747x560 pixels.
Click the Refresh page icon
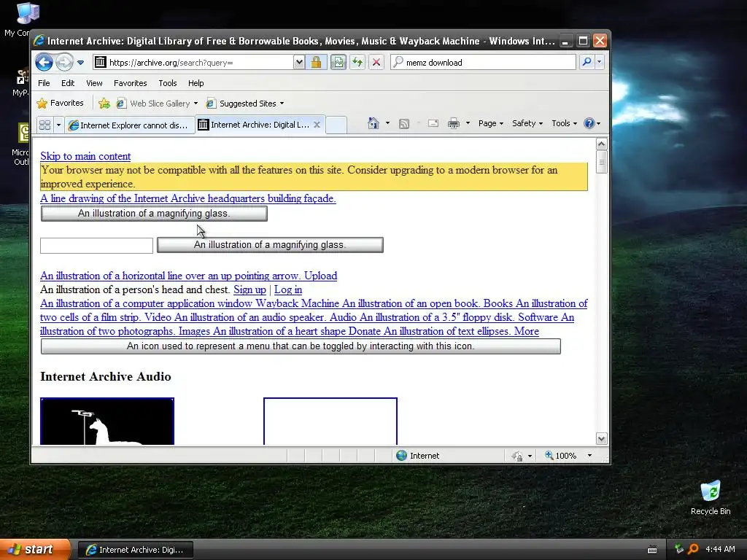(357, 63)
